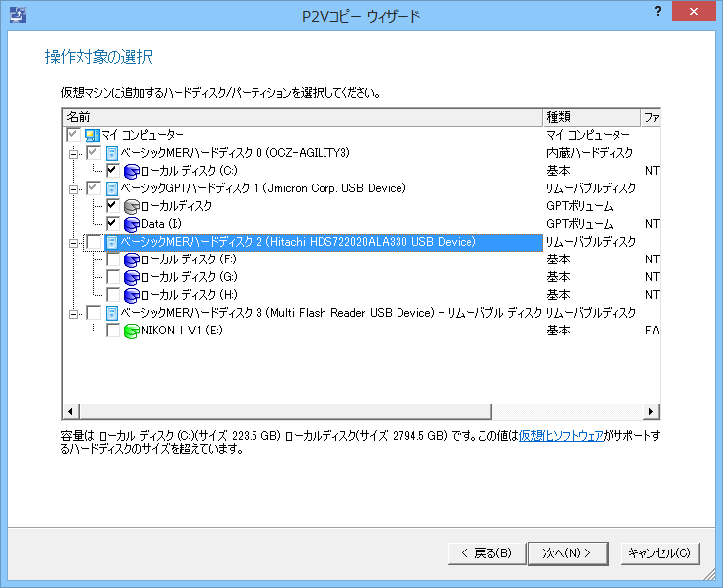Click the horizontal scrollbar right arrow
723x588 pixels.
click(651, 411)
